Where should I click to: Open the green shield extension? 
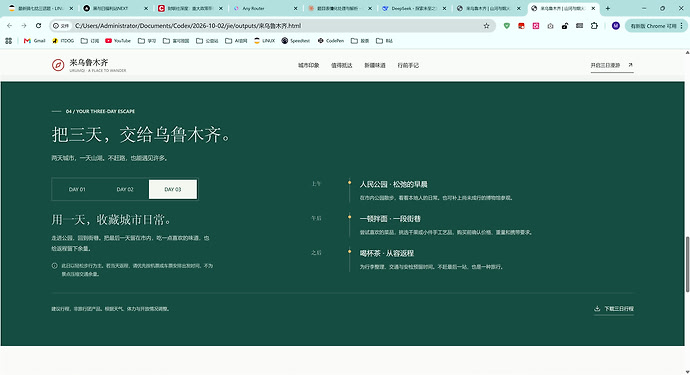point(507,26)
